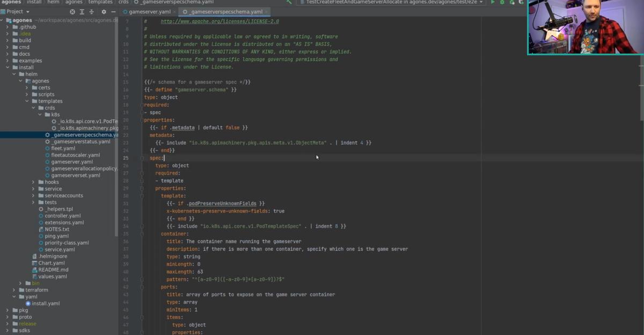Run tests with coverage icon

512,2
